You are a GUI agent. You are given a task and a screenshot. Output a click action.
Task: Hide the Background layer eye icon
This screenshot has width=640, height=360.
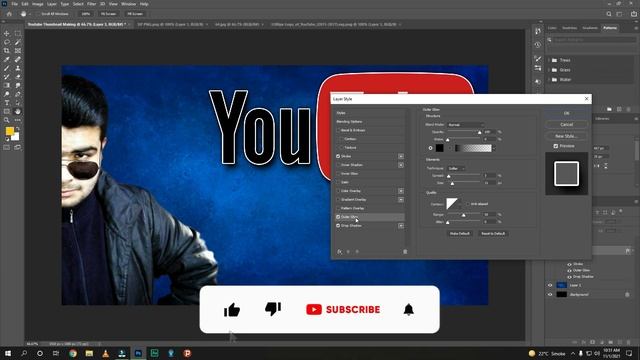pos(550,294)
